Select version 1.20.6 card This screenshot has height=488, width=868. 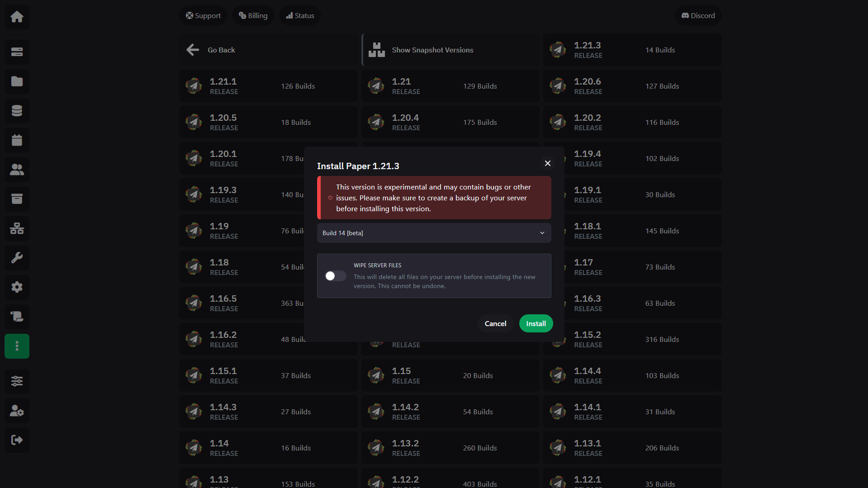(x=632, y=86)
